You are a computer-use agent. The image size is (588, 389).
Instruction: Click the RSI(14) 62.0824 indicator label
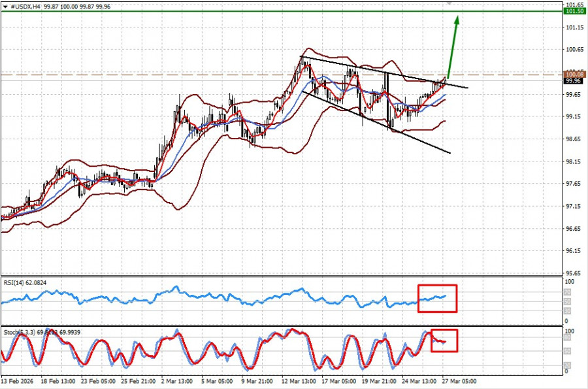coord(26,282)
